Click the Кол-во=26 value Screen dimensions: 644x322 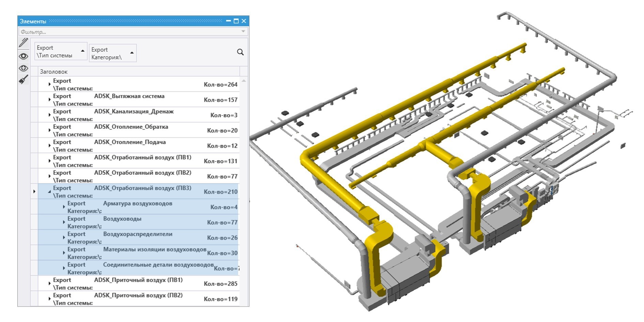point(222,238)
